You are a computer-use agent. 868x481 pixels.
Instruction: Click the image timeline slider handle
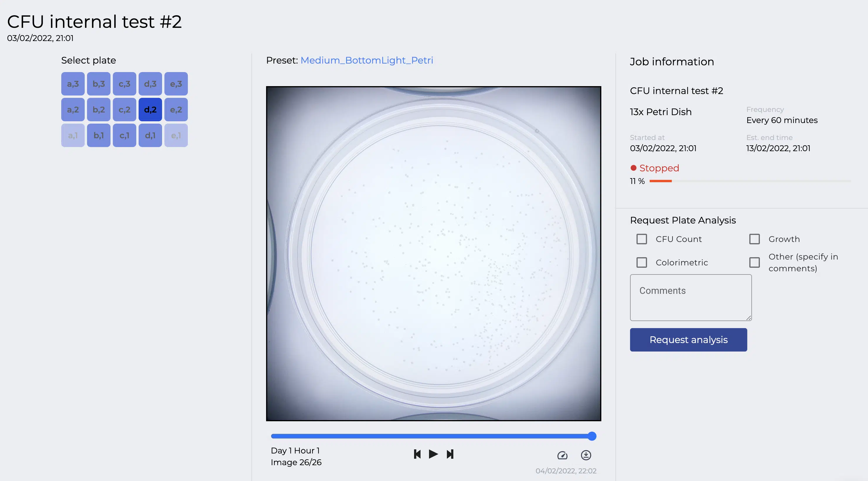[x=592, y=436]
